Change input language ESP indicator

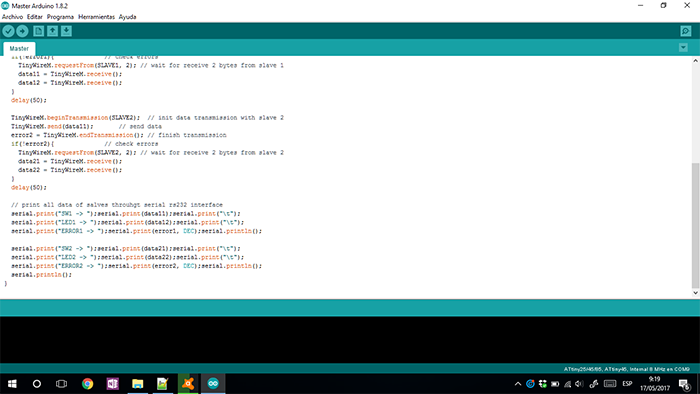[x=627, y=384]
